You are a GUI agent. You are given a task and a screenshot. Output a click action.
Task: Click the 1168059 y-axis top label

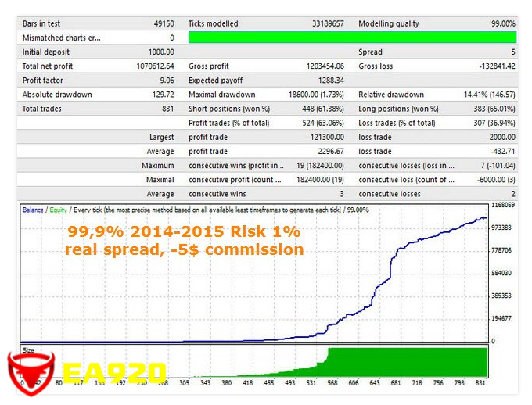point(502,205)
